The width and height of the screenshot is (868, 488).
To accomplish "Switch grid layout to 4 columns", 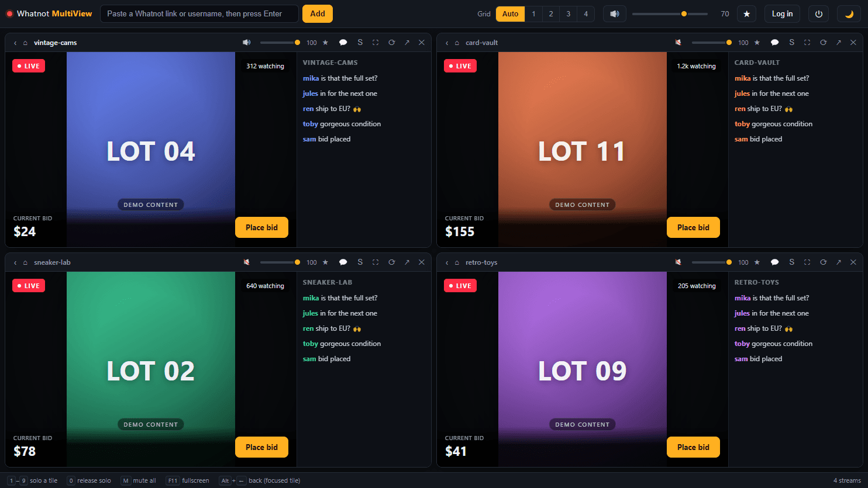I will coord(586,14).
